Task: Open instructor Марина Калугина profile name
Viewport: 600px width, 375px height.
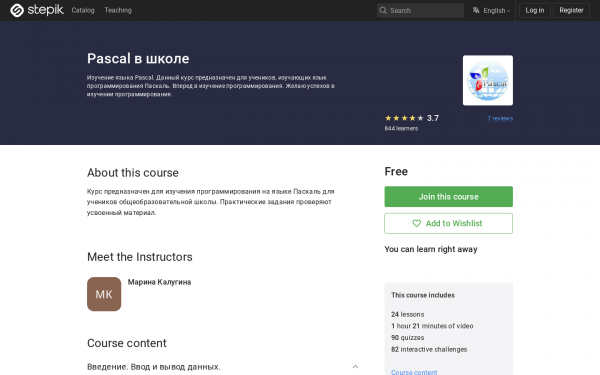Action: tap(159, 282)
